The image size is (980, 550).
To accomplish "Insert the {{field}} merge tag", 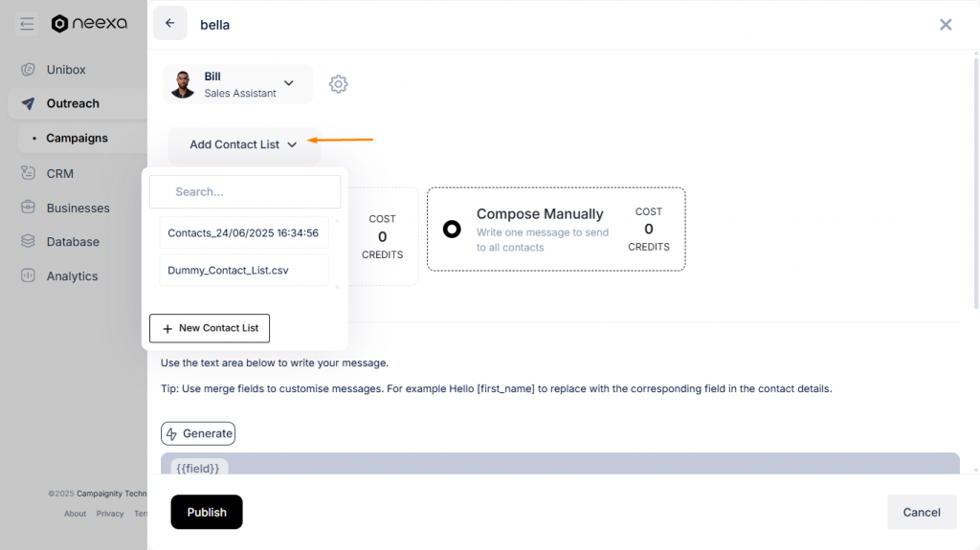I will pyautogui.click(x=195, y=468).
